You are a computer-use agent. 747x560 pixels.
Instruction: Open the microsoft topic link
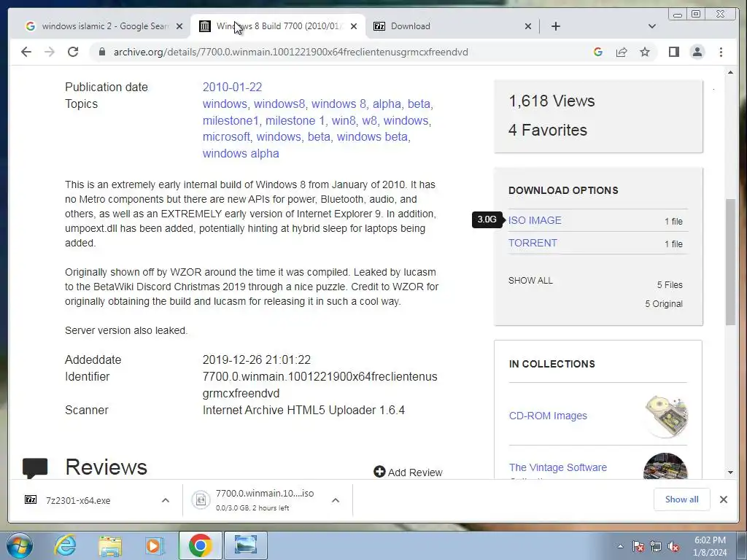coord(226,136)
